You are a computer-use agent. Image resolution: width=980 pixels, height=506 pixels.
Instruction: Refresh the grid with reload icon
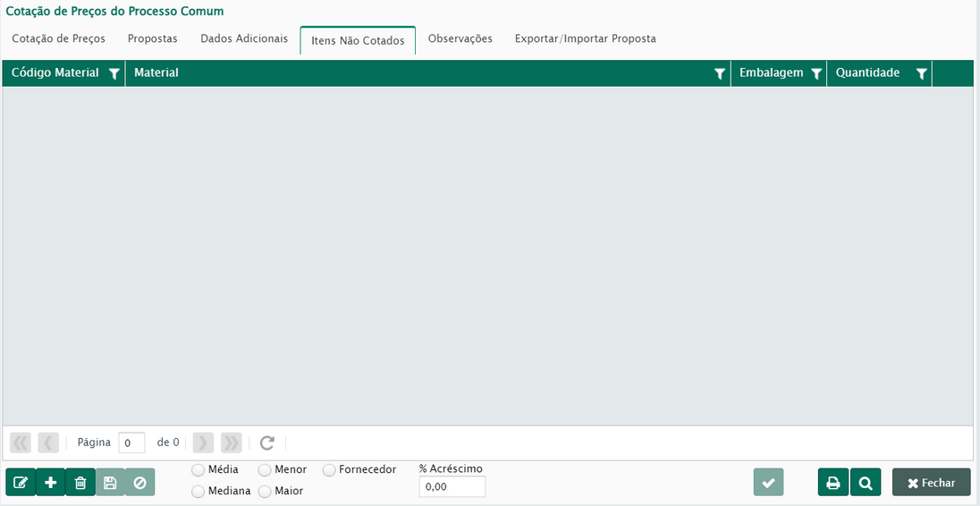266,443
